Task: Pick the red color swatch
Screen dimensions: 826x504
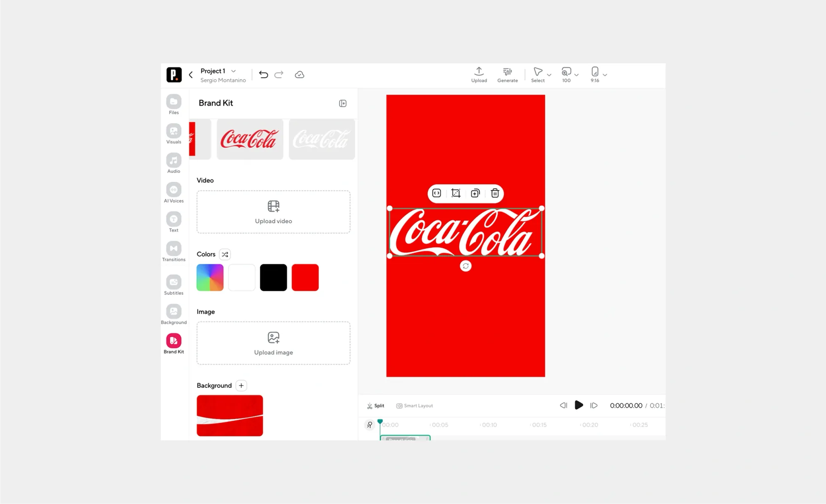Action: [305, 277]
